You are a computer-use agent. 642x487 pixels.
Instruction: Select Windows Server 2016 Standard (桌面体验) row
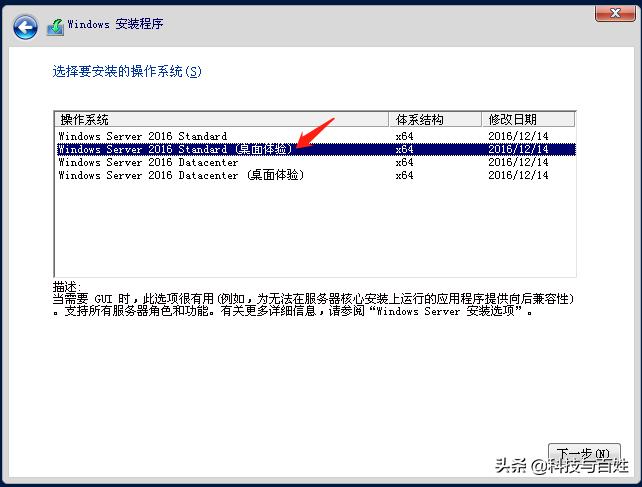pyautogui.click(x=315, y=149)
